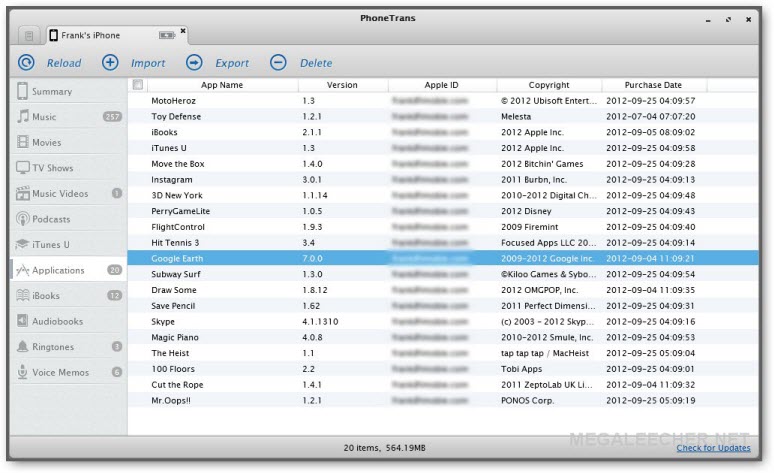Select the Podcasts icon in sidebar
Screen dimensions: 774x473
(x=23, y=219)
